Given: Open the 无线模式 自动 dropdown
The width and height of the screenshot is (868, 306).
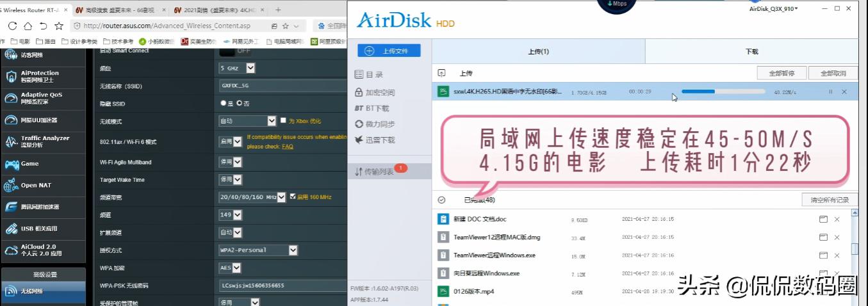Looking at the screenshot, I should coord(247,120).
